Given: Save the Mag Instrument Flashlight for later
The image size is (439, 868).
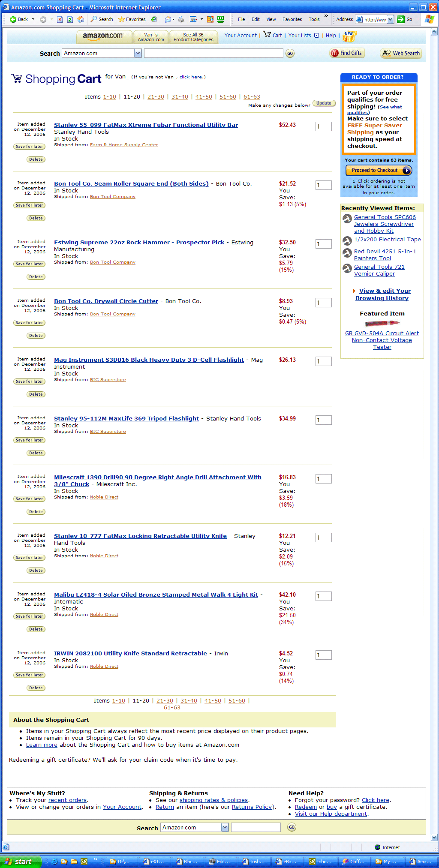Looking at the screenshot, I should 29,381.
